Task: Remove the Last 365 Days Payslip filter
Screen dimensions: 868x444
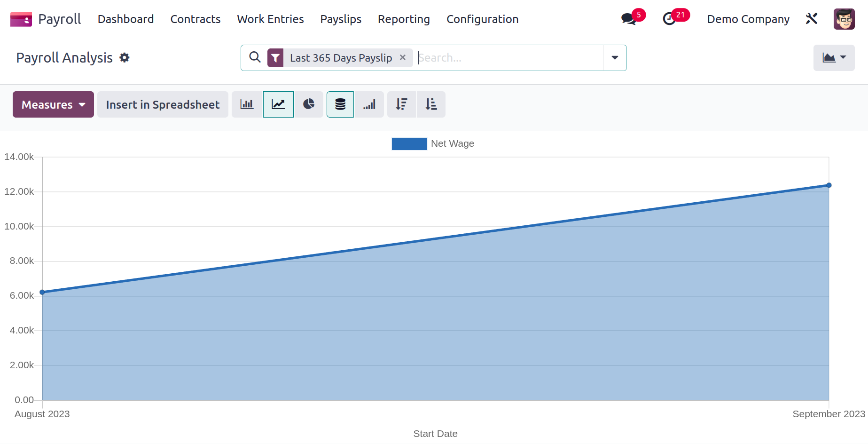Action: (403, 57)
